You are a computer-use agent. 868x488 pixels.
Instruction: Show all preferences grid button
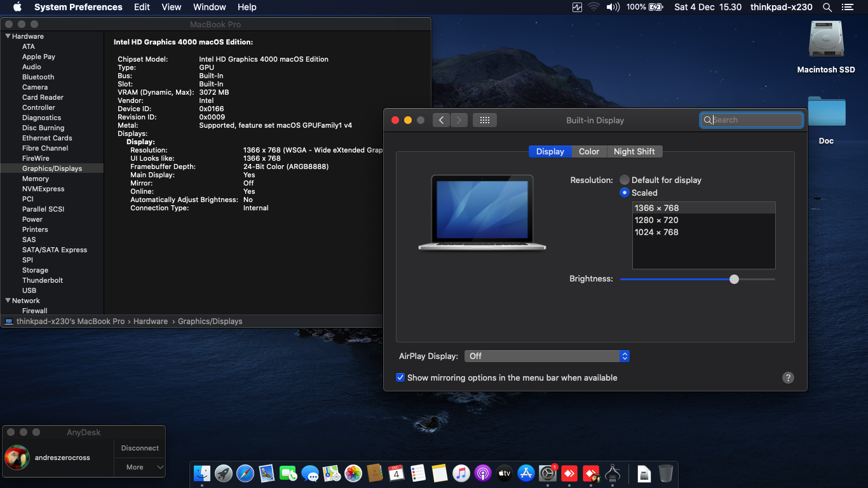pos(485,120)
